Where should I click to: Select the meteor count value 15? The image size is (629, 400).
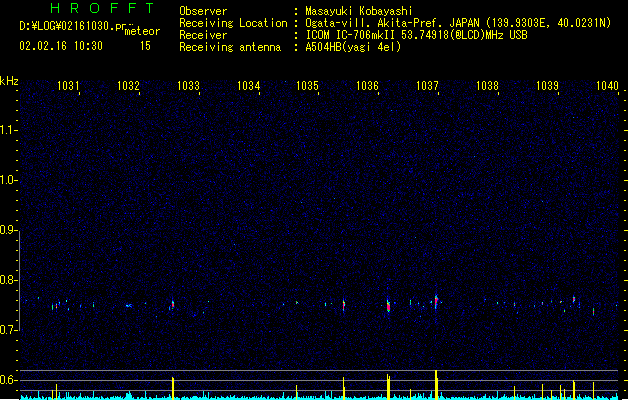coord(145,46)
